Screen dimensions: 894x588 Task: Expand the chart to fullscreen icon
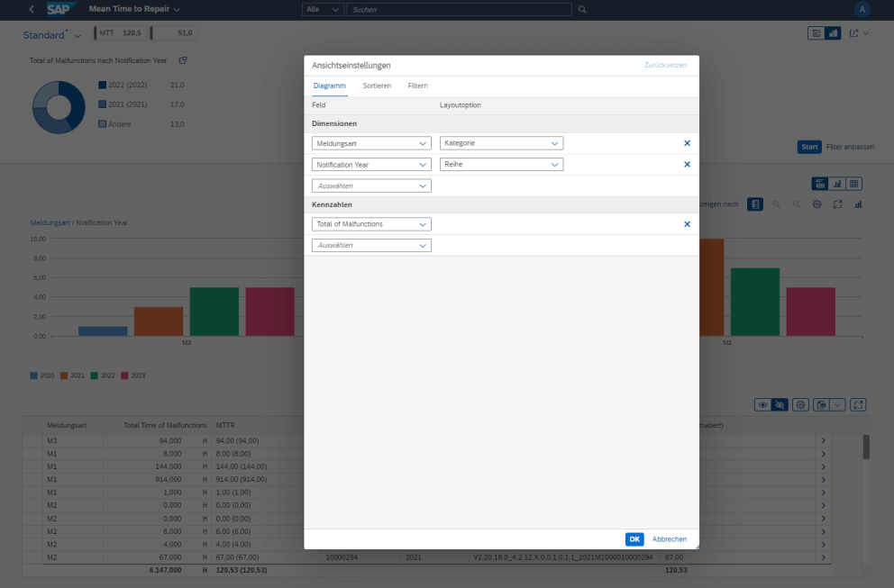point(836,204)
